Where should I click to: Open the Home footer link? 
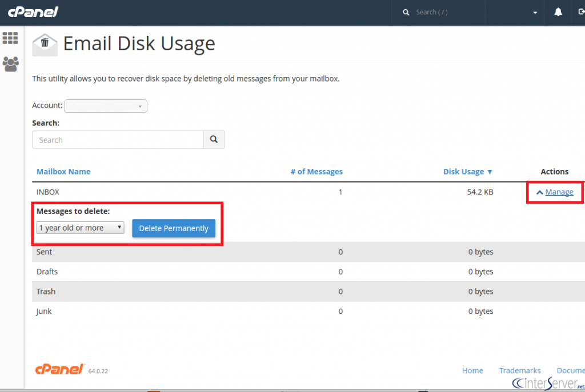coord(472,370)
